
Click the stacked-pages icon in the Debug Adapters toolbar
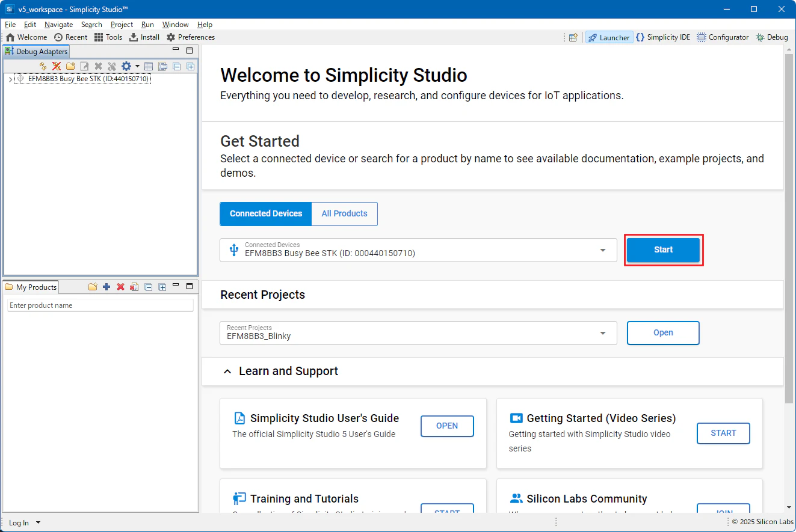coord(163,66)
